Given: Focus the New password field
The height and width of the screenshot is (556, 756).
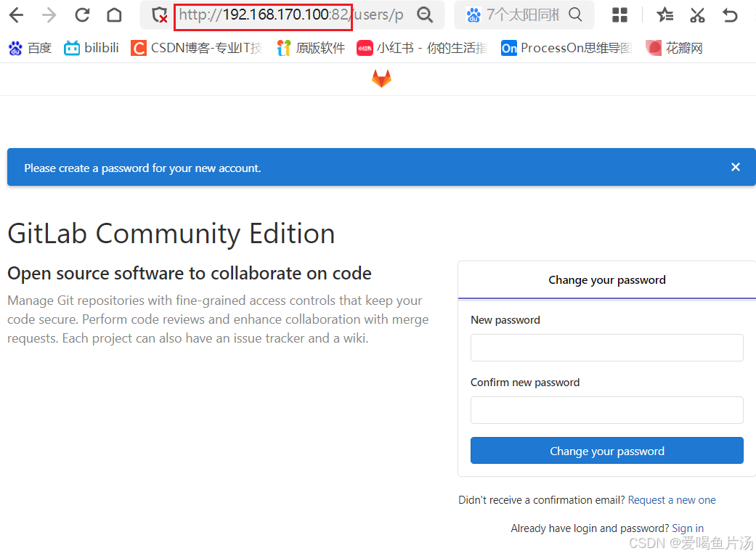Looking at the screenshot, I should [x=606, y=348].
